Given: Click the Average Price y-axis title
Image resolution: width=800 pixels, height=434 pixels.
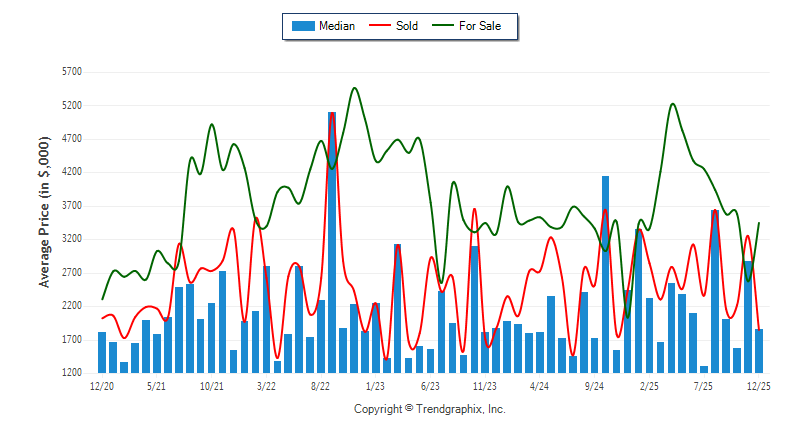Looking at the screenshot, I should [x=45, y=222].
